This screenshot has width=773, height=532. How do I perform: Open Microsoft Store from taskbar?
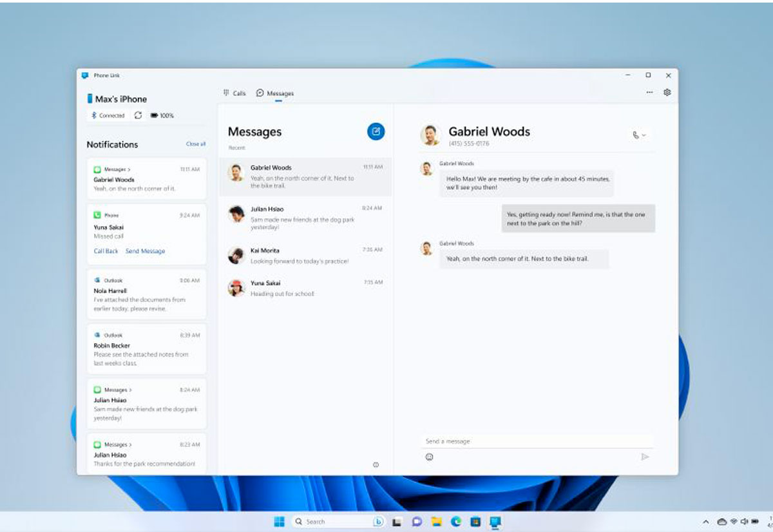[x=475, y=522]
